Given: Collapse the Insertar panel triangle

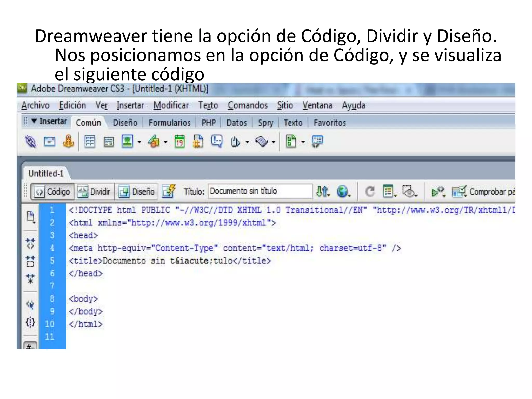Looking at the screenshot, I should (x=34, y=121).
